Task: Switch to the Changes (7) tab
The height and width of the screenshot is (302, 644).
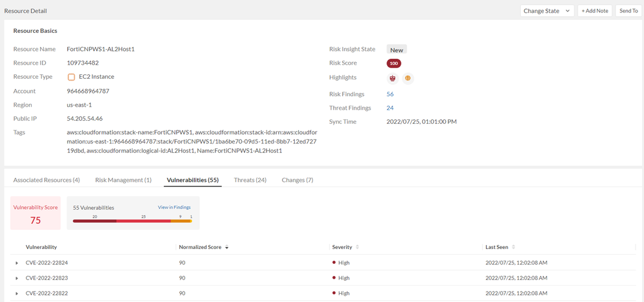Action: pos(297,180)
